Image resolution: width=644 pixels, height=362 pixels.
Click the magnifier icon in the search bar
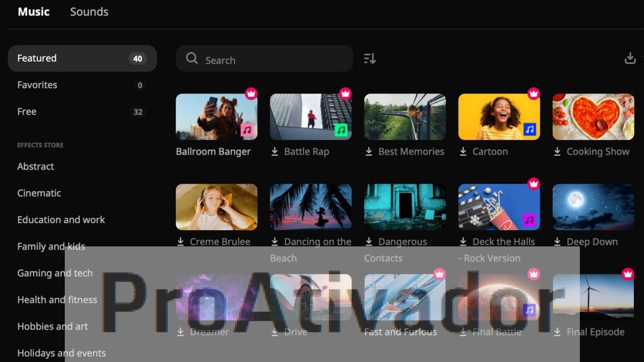point(192,58)
